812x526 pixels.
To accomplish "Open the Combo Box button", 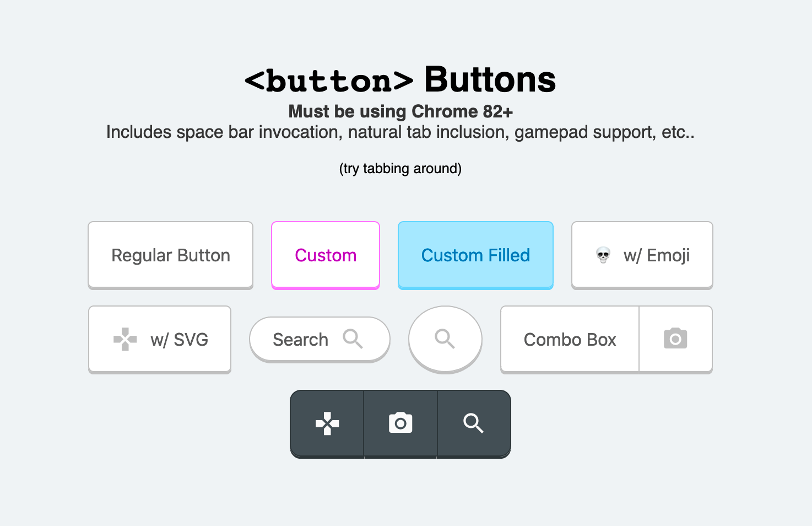I will [x=570, y=340].
